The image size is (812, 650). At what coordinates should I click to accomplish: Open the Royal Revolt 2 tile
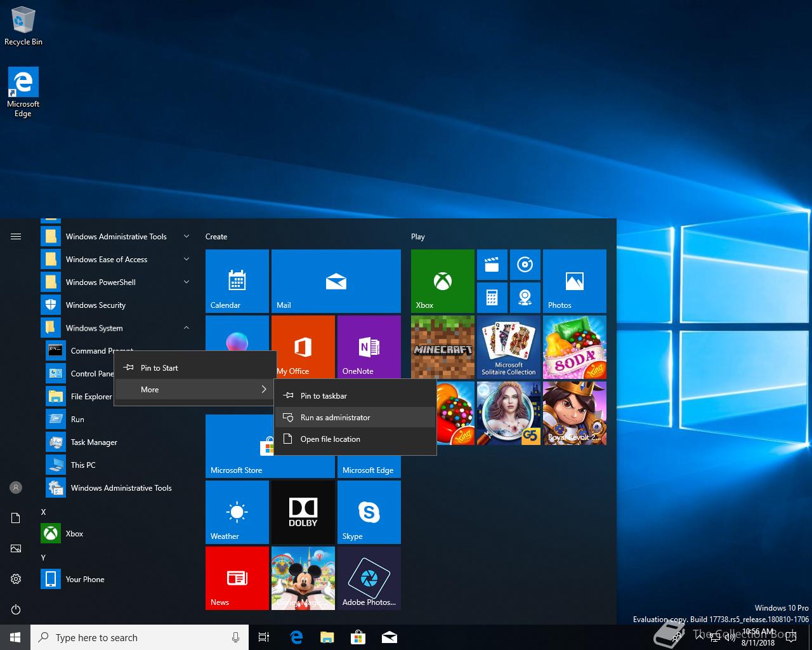575,413
